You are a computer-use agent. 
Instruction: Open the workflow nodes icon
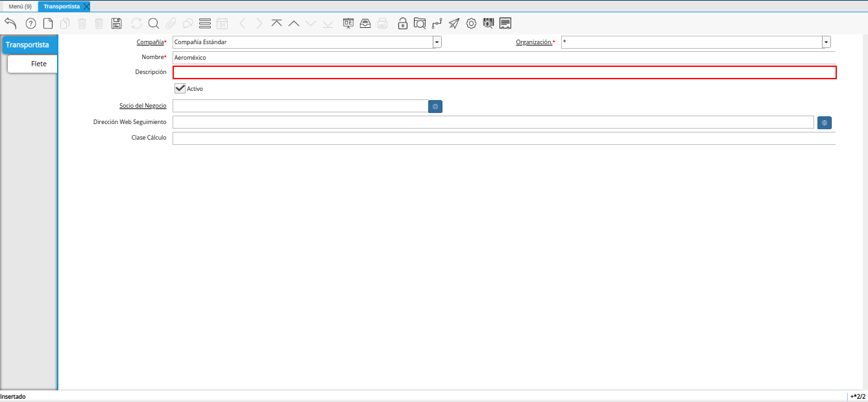[x=437, y=23]
